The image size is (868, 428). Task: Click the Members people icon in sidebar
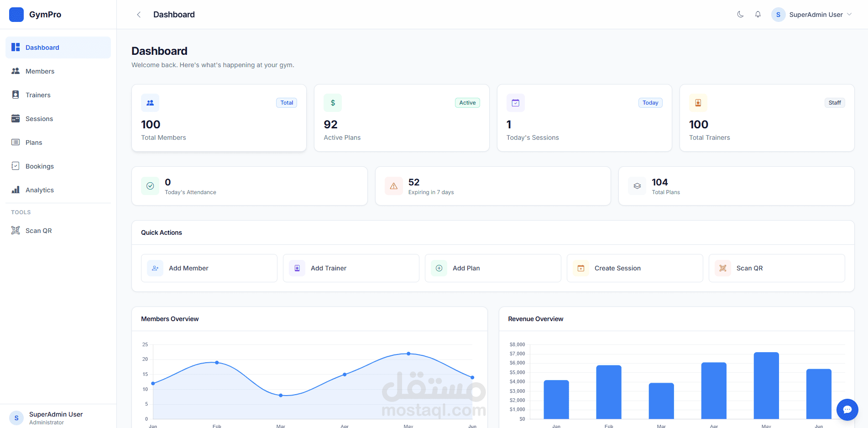coord(16,71)
